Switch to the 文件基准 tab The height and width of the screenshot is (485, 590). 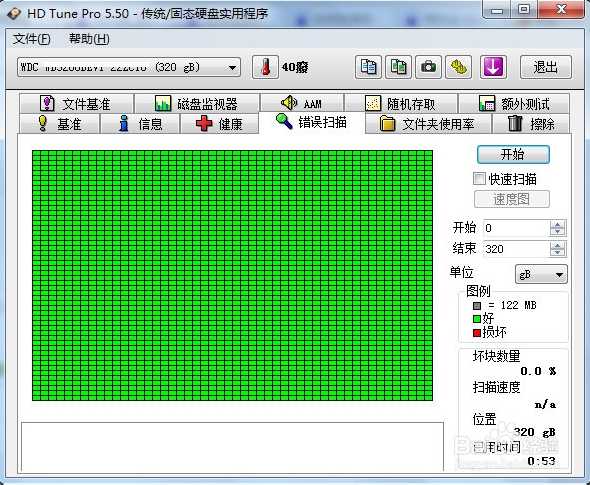pyautogui.click(x=77, y=103)
